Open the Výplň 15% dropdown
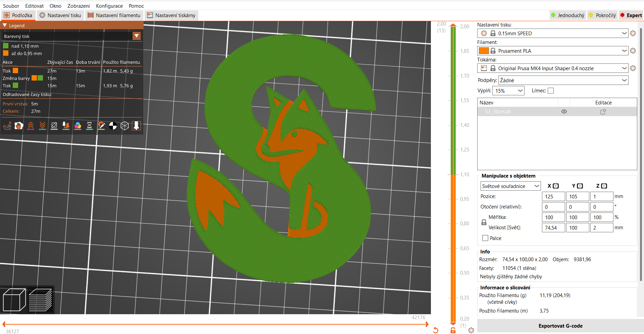 (x=508, y=91)
